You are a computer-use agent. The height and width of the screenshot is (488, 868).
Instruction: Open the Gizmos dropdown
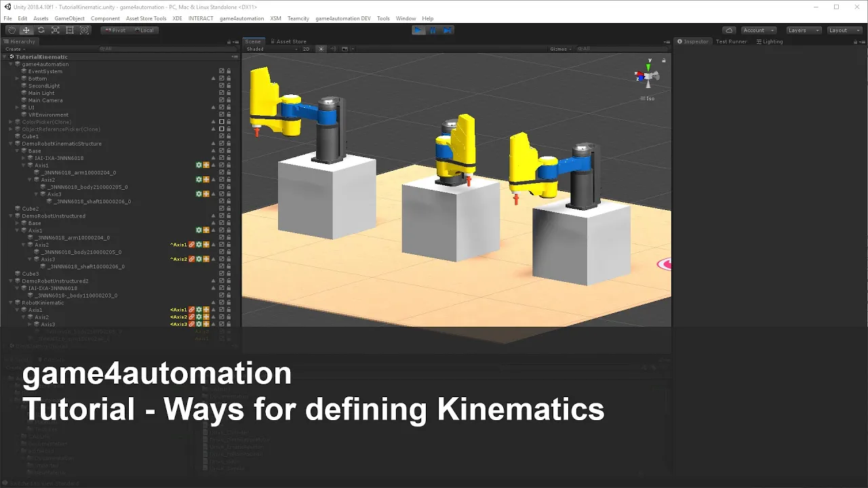click(561, 49)
